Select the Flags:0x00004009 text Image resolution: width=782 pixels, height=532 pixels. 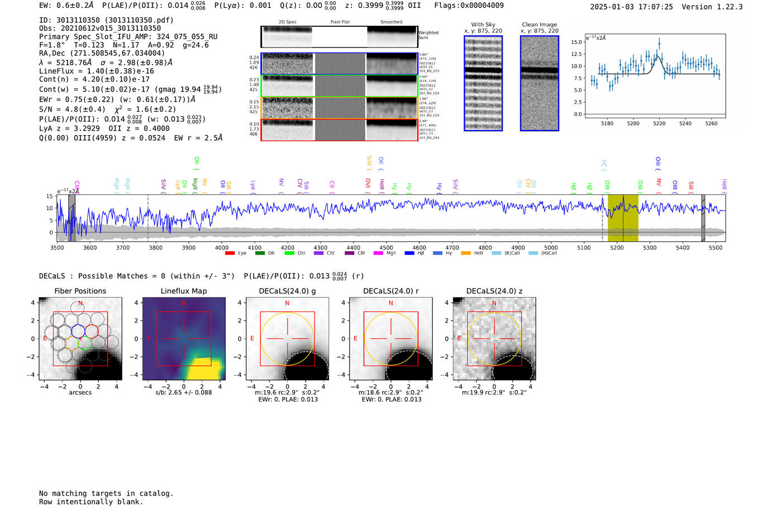[469, 6]
